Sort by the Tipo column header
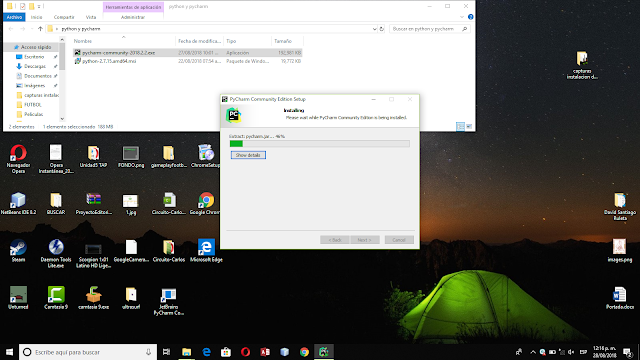 pyautogui.click(x=247, y=41)
